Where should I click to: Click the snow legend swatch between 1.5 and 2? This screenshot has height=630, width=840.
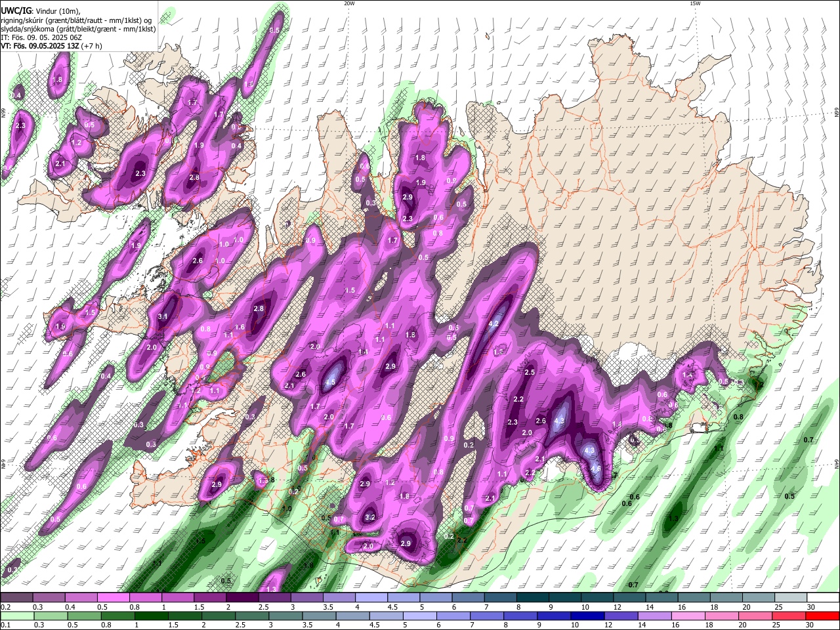tap(210, 598)
